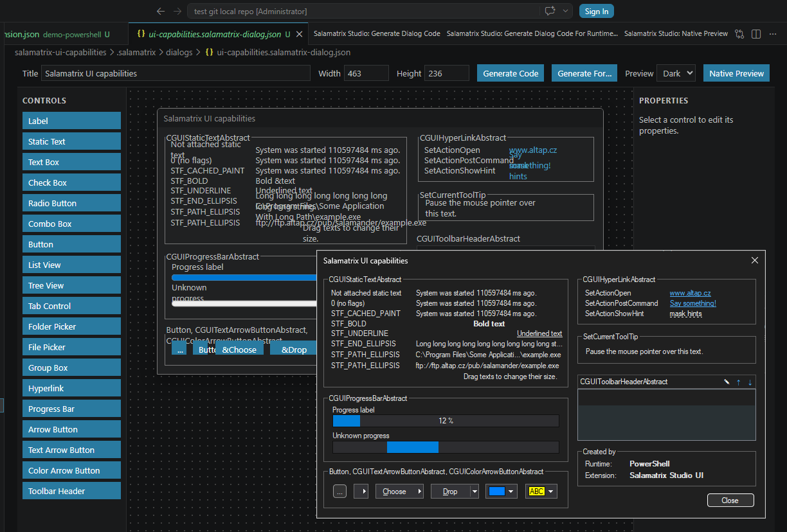Select .salamatrix breadcrumb
Image resolution: width=787 pixels, height=532 pixels.
(x=136, y=52)
